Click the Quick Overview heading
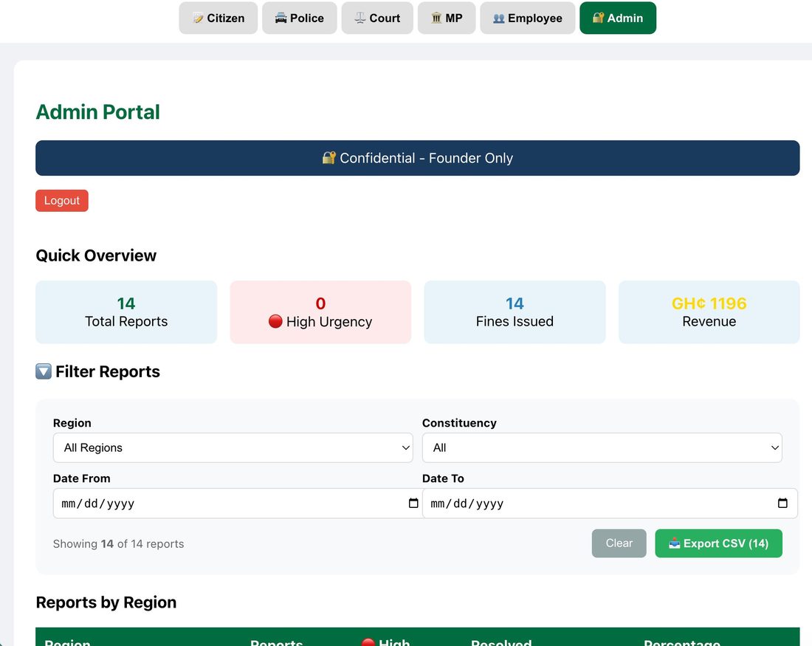812x646 pixels. click(x=96, y=255)
